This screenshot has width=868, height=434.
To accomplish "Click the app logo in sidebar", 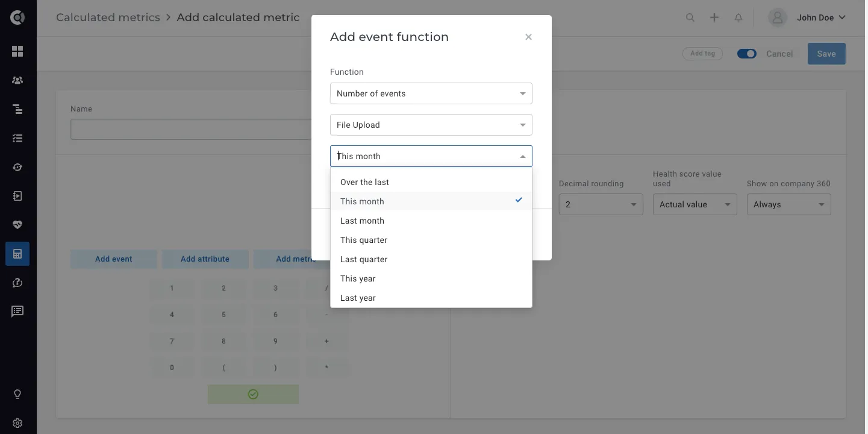I will pos(17,17).
